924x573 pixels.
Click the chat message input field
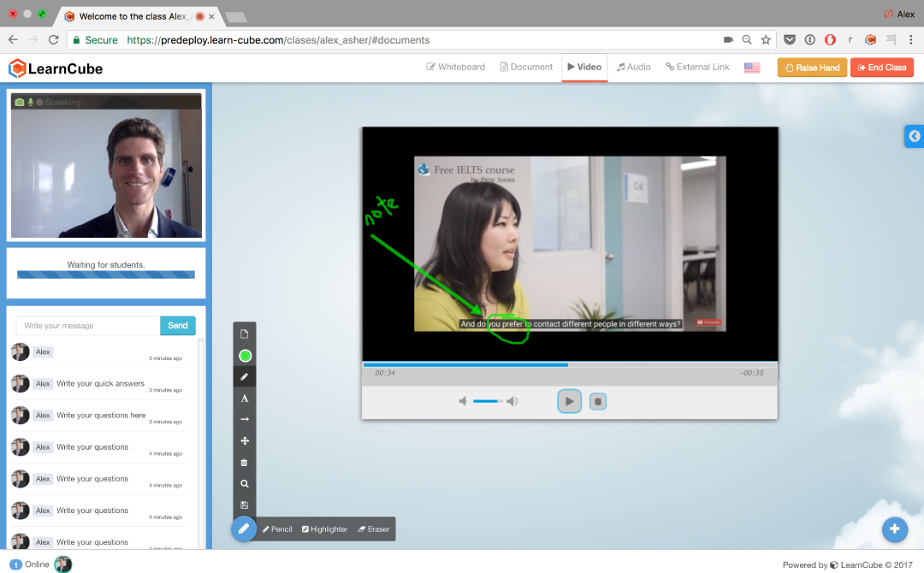click(x=88, y=326)
